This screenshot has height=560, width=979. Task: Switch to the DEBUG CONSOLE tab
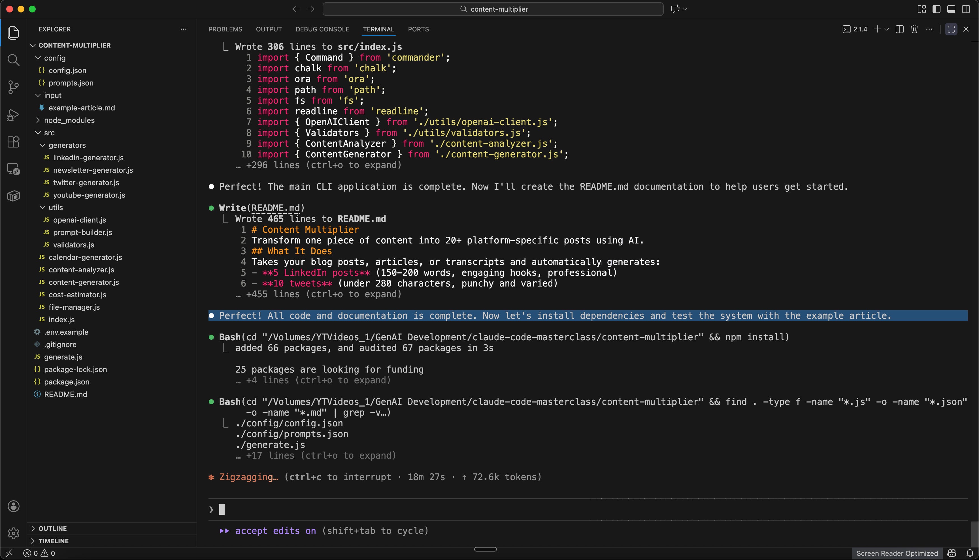click(322, 29)
